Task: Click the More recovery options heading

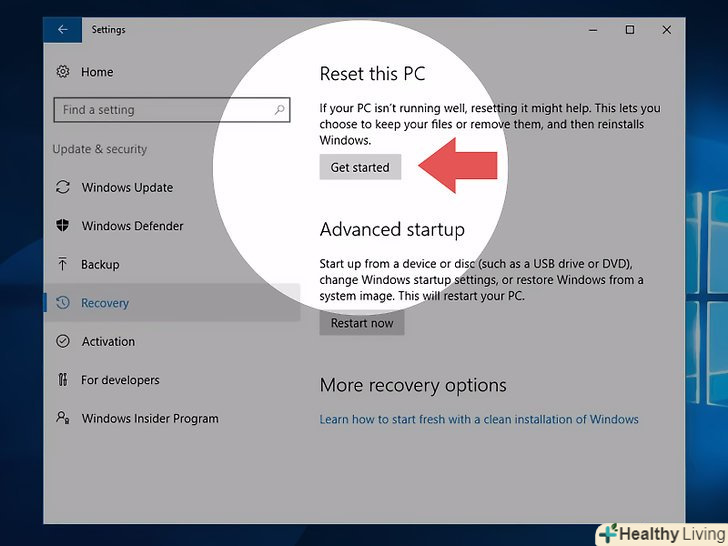Action: point(413,385)
